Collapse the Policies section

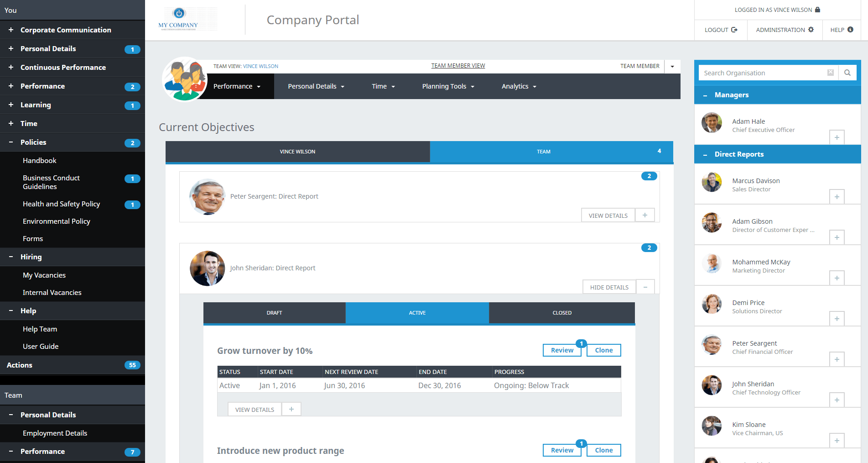[11, 142]
